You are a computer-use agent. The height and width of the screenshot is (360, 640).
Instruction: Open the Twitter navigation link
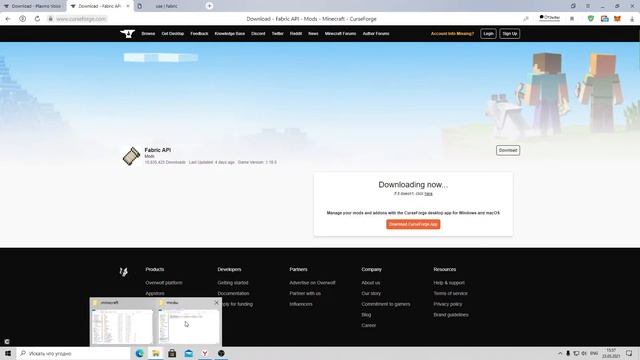coord(278,34)
